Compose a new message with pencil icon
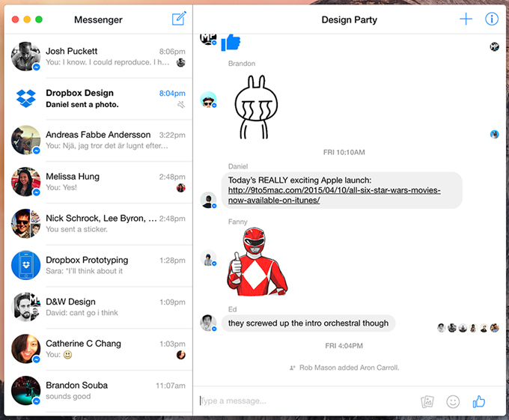The height and width of the screenshot is (420, 509). point(179,19)
